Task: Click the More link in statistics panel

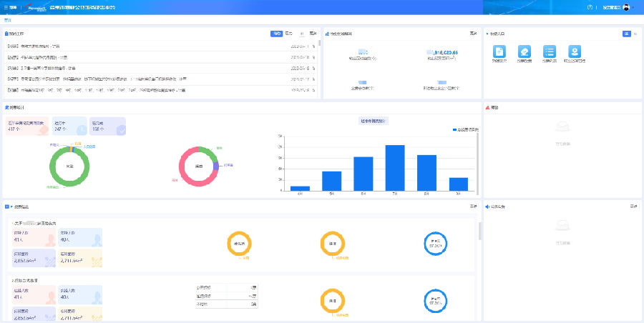Action: [473, 34]
